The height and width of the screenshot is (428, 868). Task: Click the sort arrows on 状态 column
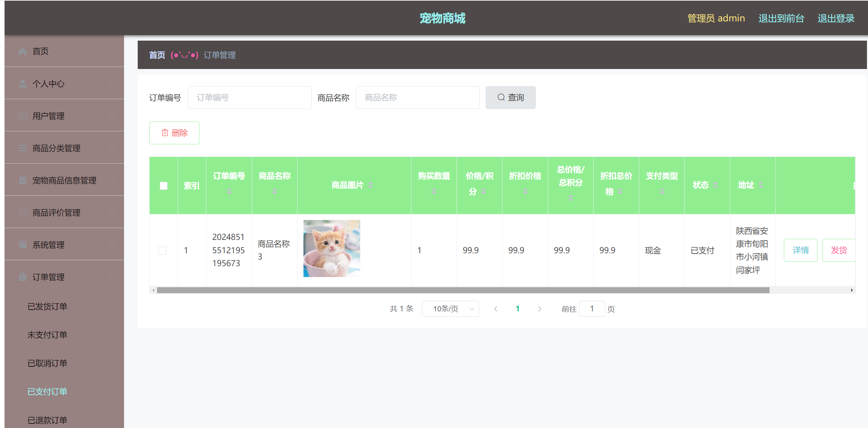(715, 185)
